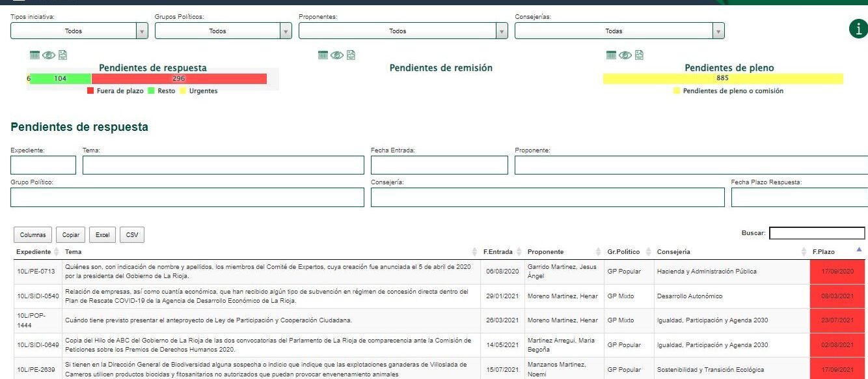This screenshot has width=868, height=379.
Task: Click export document icon above Pendientes de pleno
Action: tap(639, 55)
